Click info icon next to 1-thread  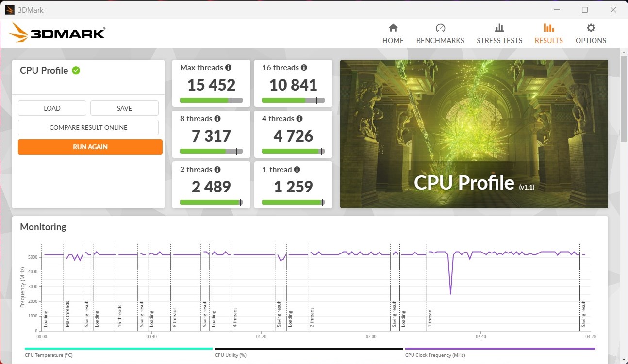297,170
